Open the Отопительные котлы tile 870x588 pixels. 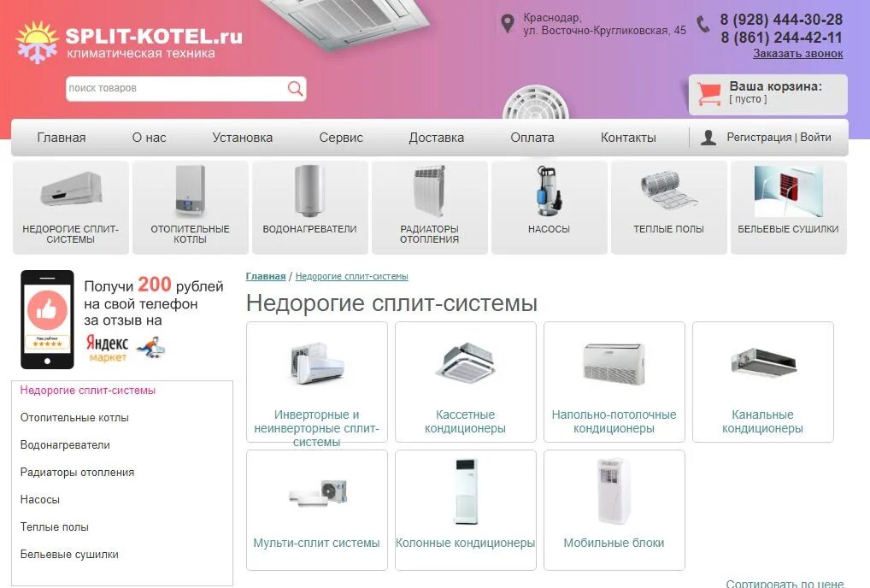(190, 208)
